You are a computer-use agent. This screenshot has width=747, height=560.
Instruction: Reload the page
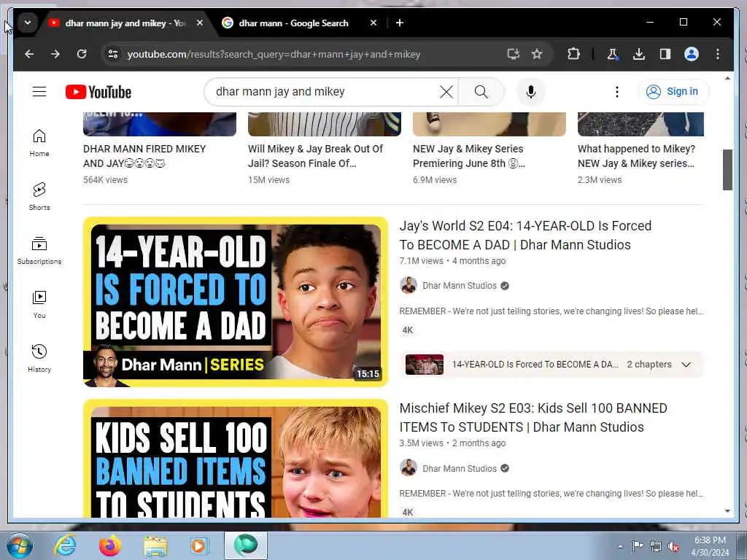click(x=82, y=54)
